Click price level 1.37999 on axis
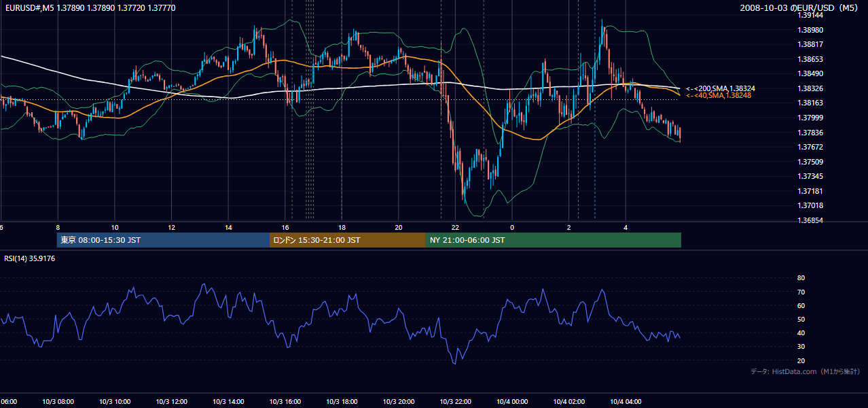The height and width of the screenshot is (408, 868). [811, 118]
